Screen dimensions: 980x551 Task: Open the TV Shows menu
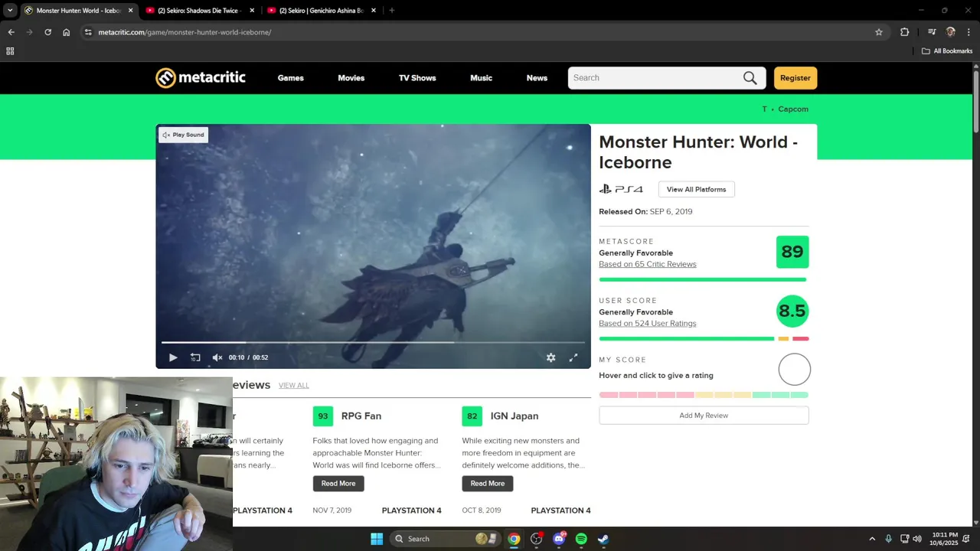[x=417, y=78]
